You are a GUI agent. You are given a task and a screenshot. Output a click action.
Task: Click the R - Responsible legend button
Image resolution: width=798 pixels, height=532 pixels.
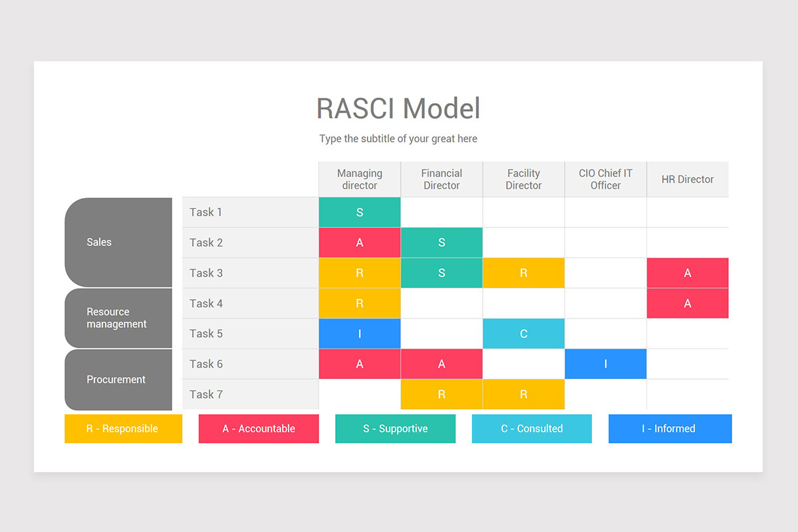click(123, 428)
